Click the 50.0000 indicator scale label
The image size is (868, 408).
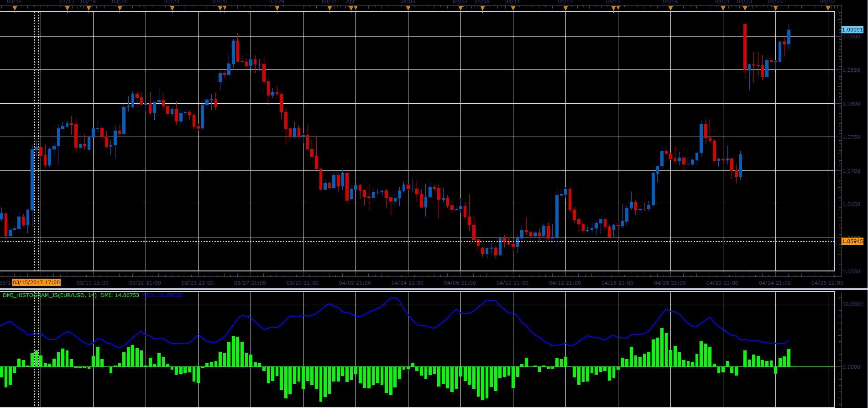[x=853, y=304]
